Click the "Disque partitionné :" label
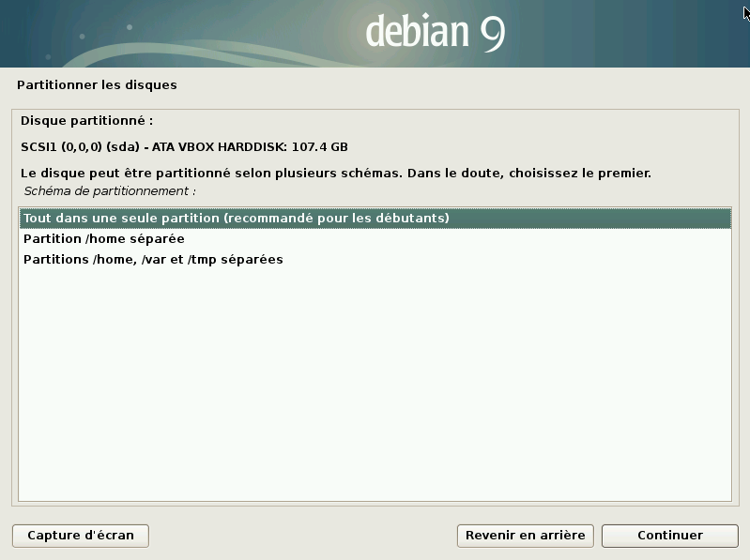The width and height of the screenshot is (750, 560). (87, 121)
